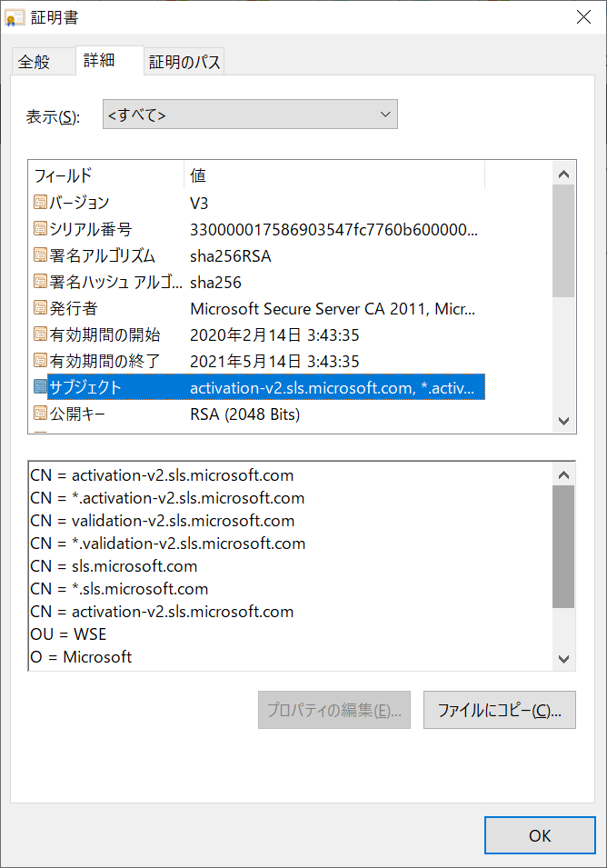The image size is (607, 868).
Task: Click the V3 value
Action: coord(199,204)
